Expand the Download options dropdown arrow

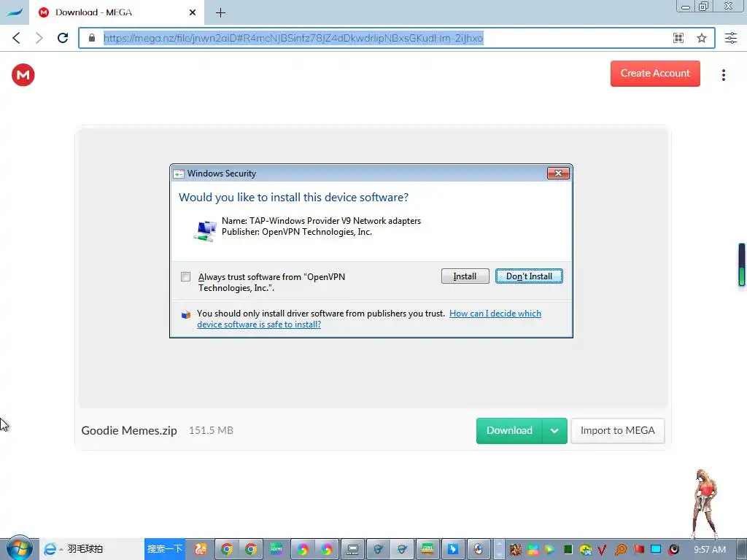click(x=554, y=430)
